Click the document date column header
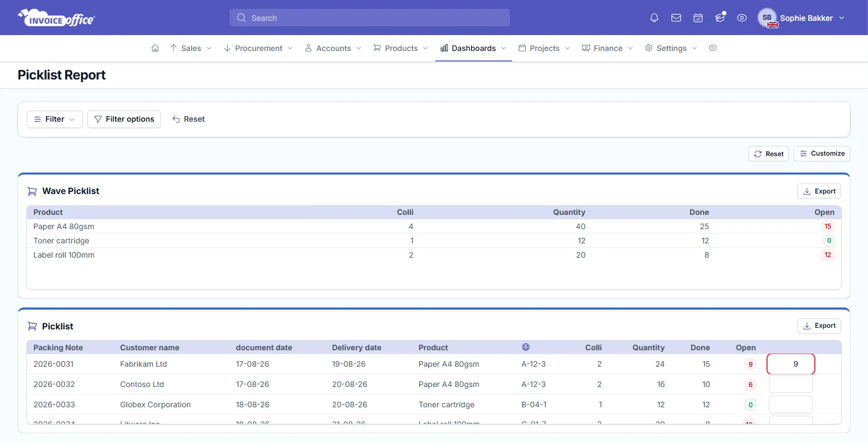The width and height of the screenshot is (868, 444). 264,348
